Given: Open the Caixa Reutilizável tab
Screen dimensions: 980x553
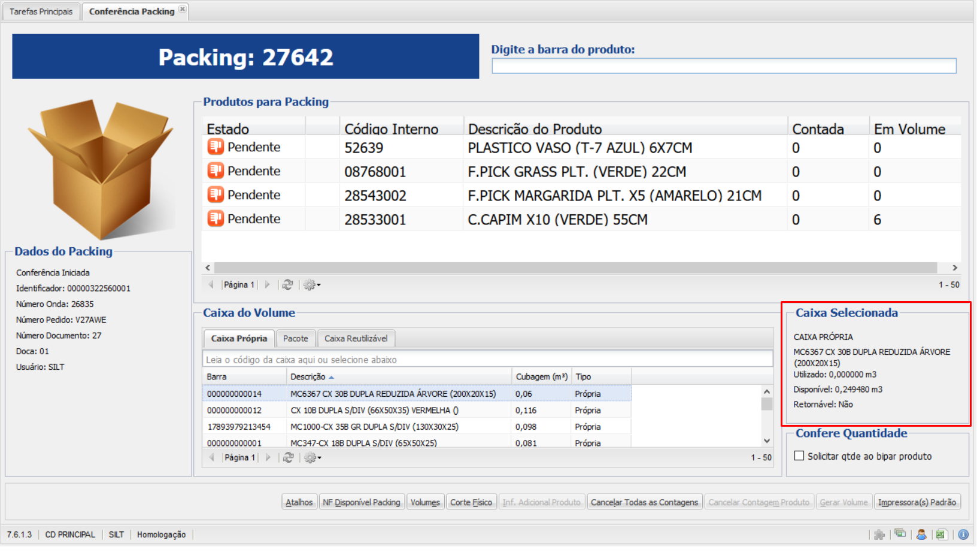Looking at the screenshot, I should (356, 339).
